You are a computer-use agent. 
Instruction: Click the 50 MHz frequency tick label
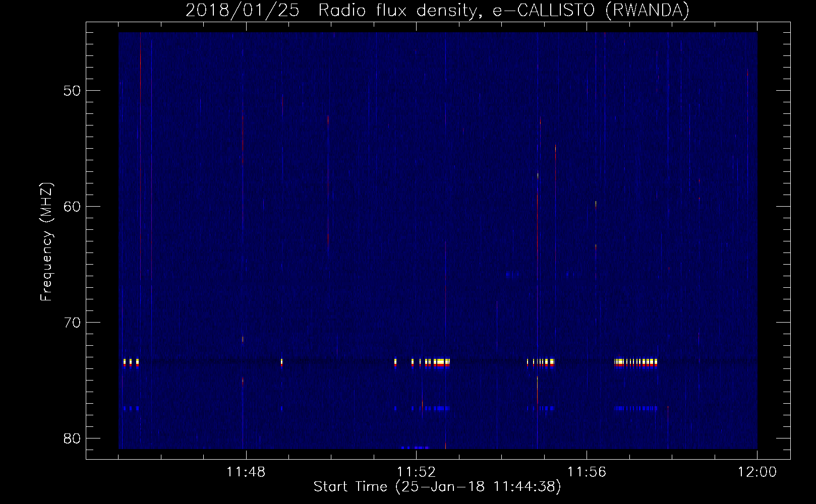(73, 91)
